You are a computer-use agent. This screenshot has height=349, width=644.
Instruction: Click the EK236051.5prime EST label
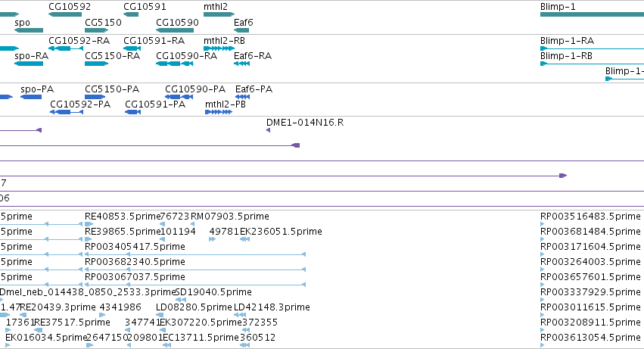(281, 232)
